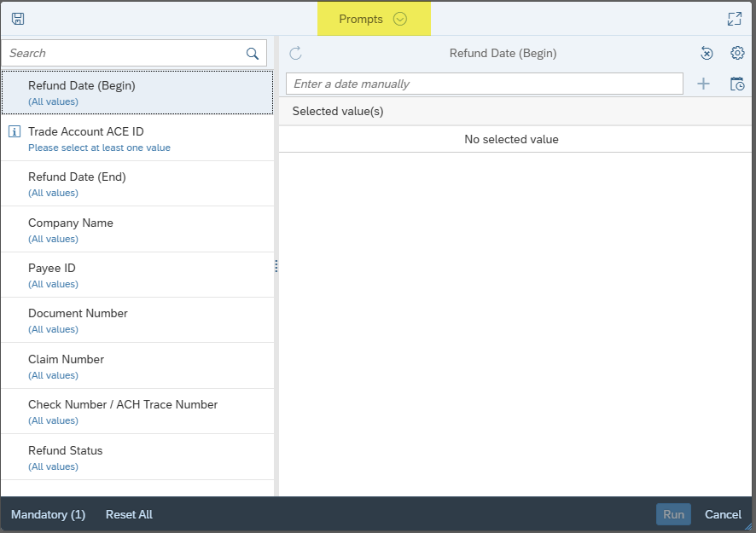This screenshot has width=756, height=533.
Task: Select the Refund Date (End) prompt
Action: 137,183
